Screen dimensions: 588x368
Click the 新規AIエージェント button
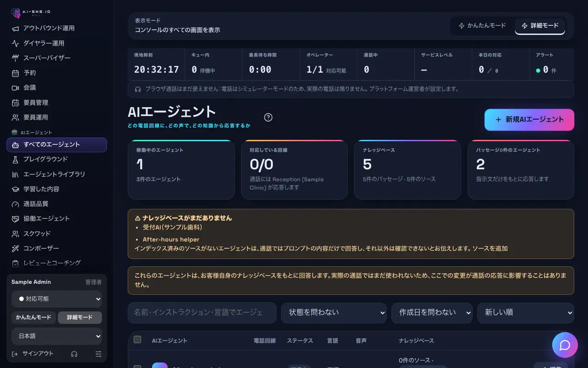[x=529, y=120]
